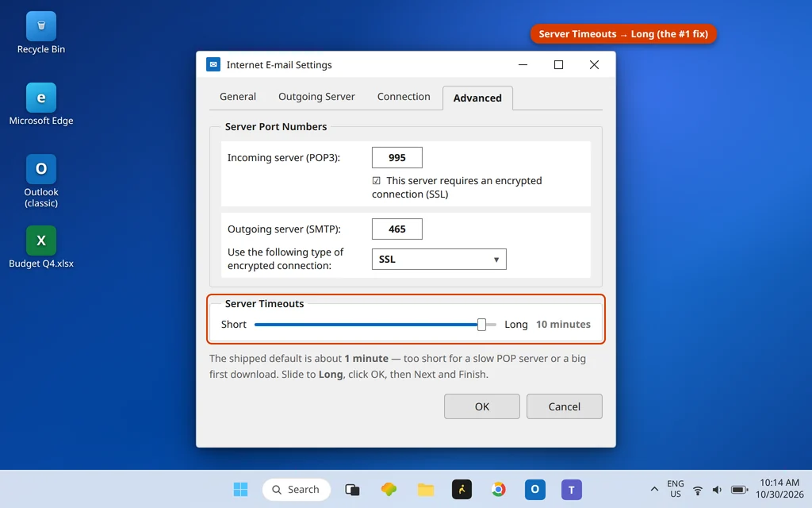812x508 pixels.
Task: Open Task View on the taskbar
Action: [x=352, y=489]
